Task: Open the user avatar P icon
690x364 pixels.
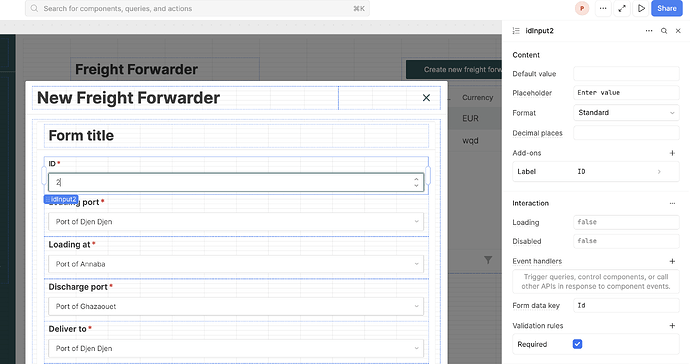Action: [582, 8]
